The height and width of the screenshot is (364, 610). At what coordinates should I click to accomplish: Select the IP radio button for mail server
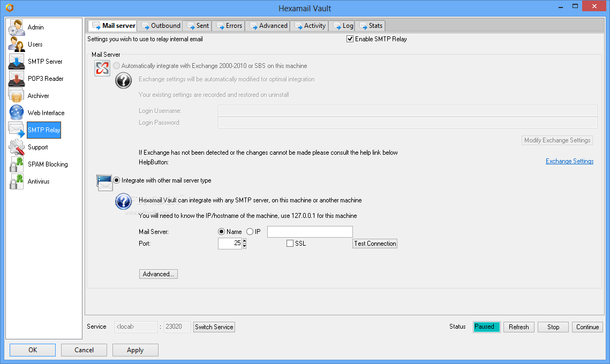[x=250, y=232]
